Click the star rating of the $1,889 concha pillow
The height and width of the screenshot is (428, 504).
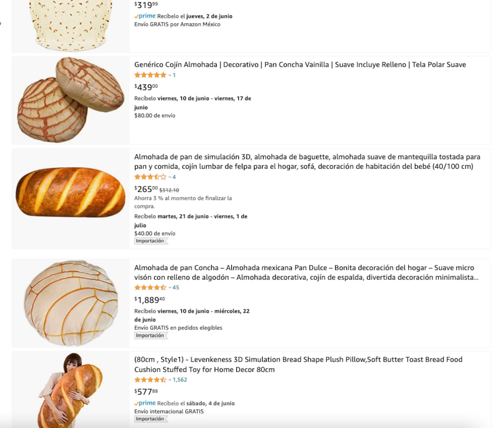150,288
